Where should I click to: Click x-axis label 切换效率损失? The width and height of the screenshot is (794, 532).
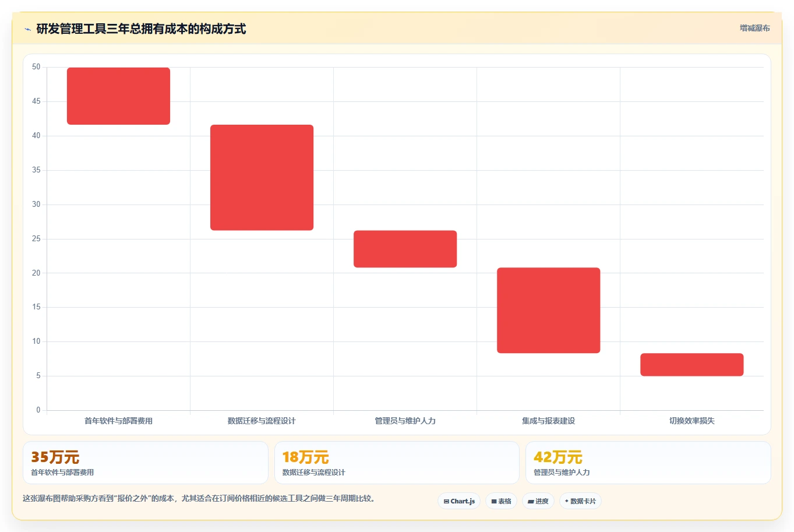[691, 421]
